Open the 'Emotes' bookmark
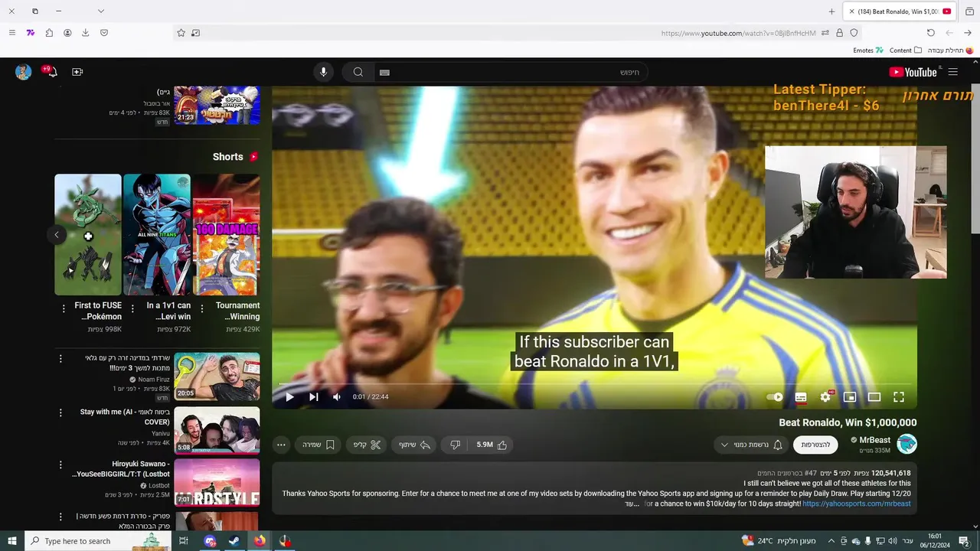 point(868,51)
